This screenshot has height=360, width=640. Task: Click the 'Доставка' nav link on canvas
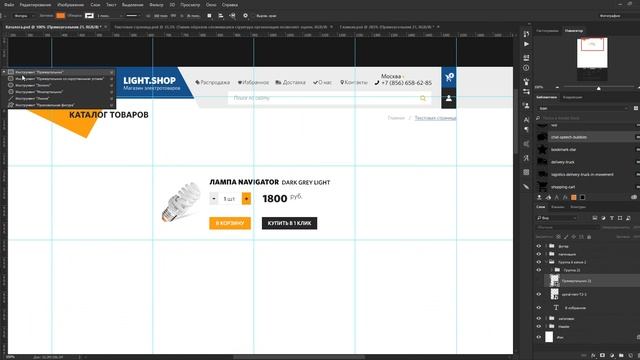290,82
